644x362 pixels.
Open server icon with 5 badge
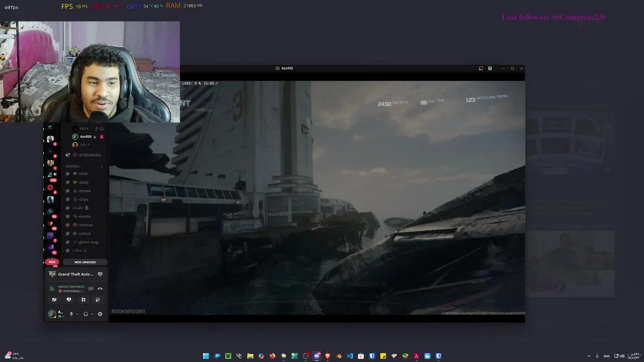pyautogui.click(x=50, y=139)
